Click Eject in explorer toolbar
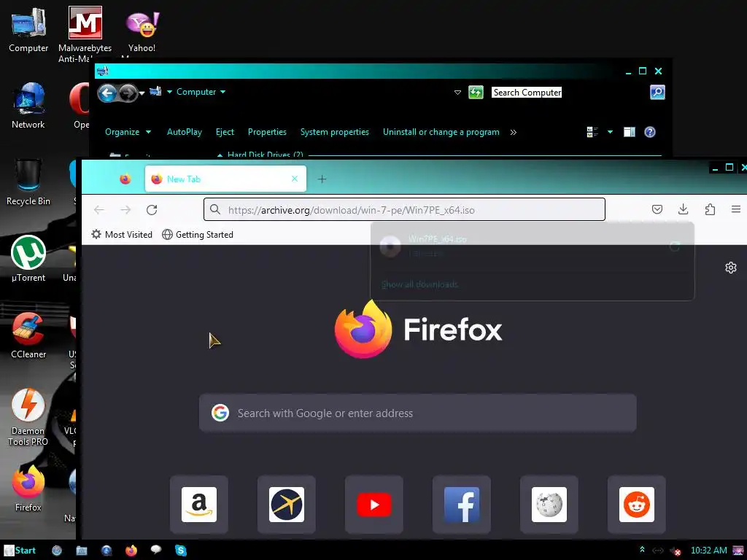The width and height of the screenshot is (747, 560). (225, 132)
